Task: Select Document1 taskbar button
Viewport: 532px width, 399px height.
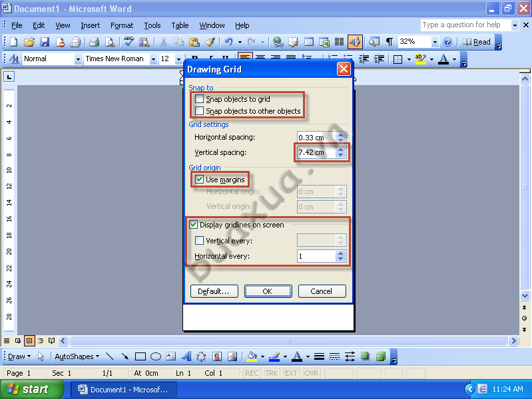Action: (x=124, y=390)
